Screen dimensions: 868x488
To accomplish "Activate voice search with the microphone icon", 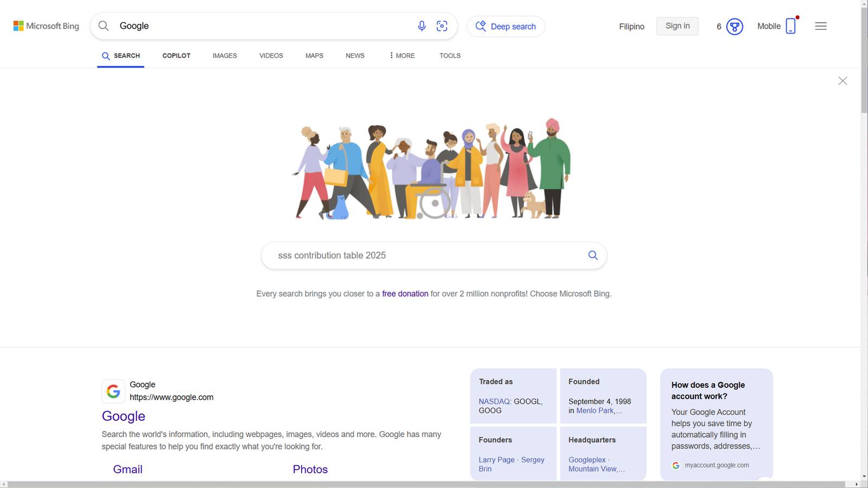I will 422,25.
